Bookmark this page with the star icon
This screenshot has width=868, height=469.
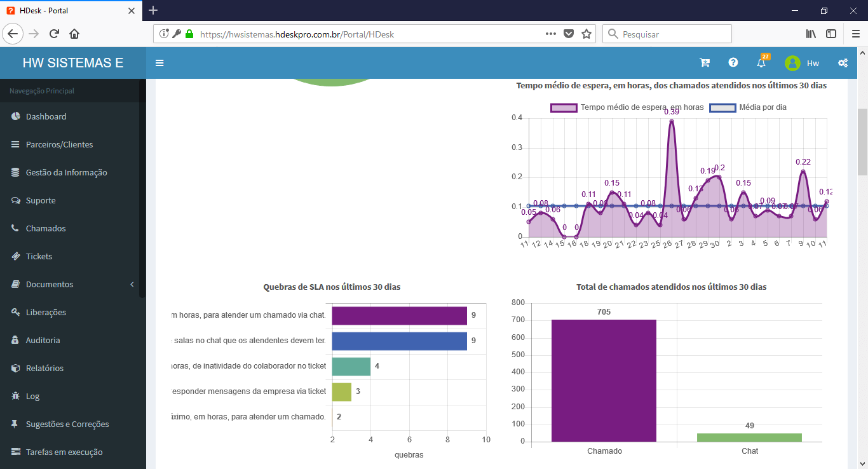[586, 34]
